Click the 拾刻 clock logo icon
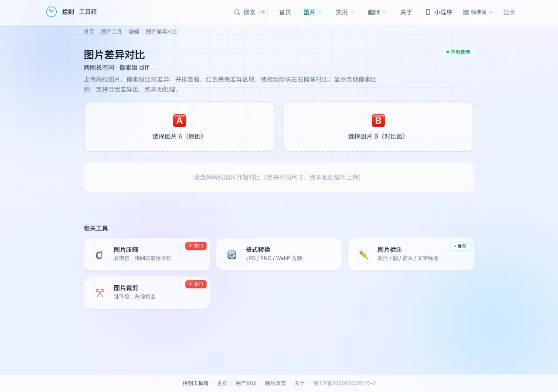Image resolution: width=558 pixels, height=392 pixels. (51, 12)
